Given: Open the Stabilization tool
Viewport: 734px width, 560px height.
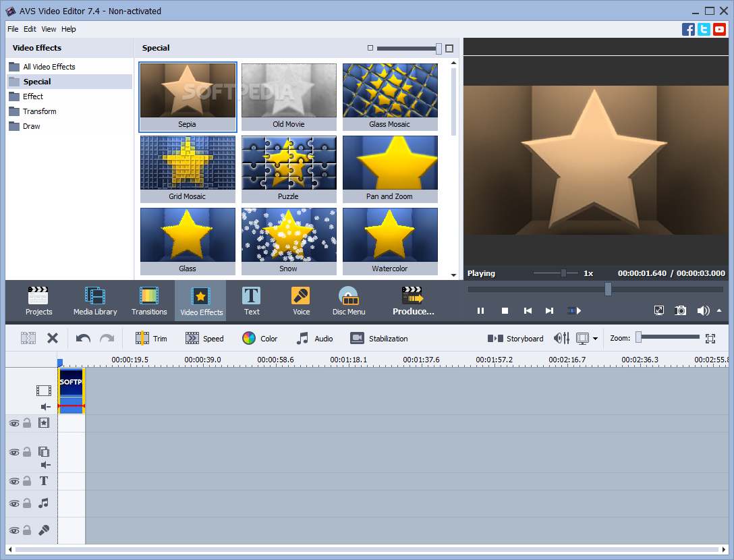Looking at the screenshot, I should (x=379, y=338).
